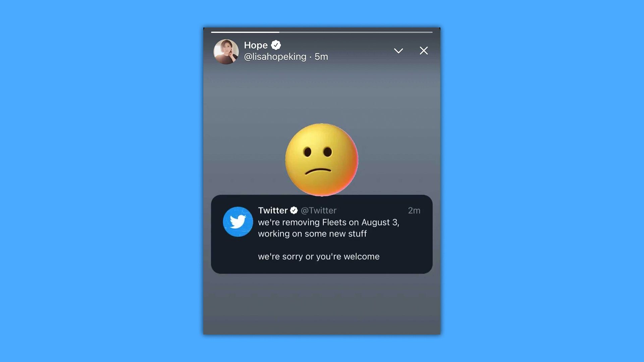Open the @Twitter handle in embedded tweet
The width and height of the screenshot is (644, 362).
[319, 210]
